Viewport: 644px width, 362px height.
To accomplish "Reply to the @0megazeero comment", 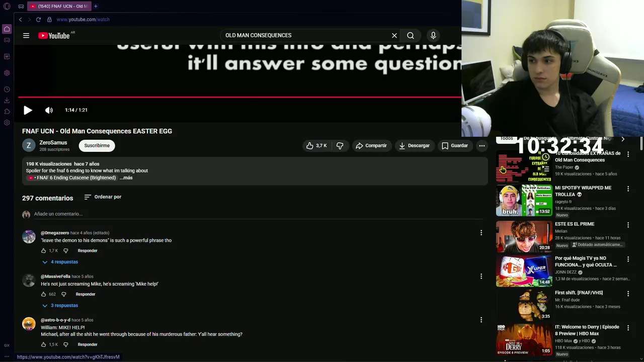I will (x=88, y=250).
